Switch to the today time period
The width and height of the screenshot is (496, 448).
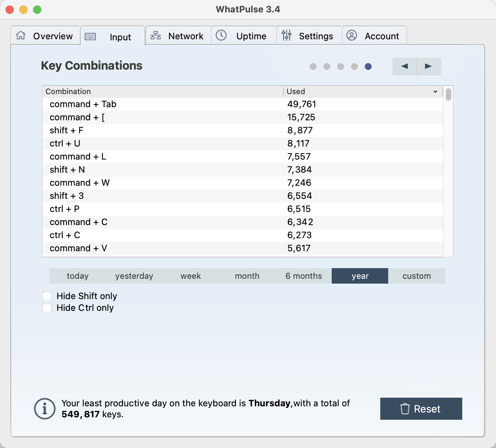click(x=77, y=276)
